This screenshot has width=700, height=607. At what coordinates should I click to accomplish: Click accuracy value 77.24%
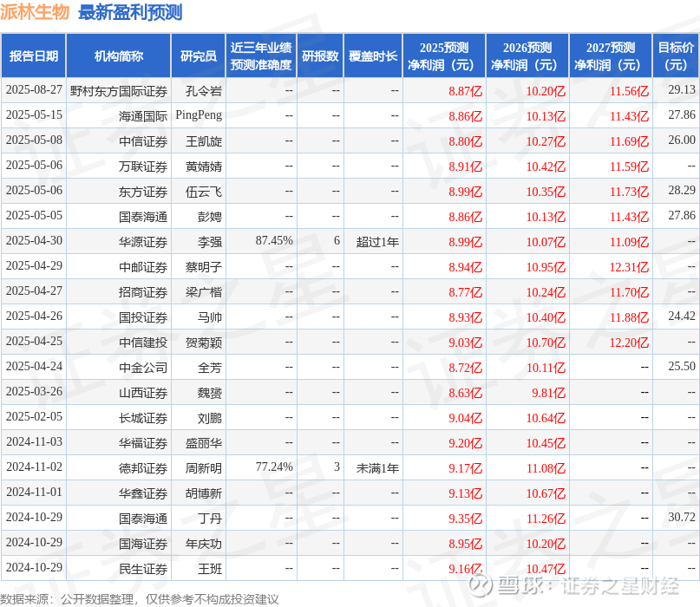tap(274, 467)
